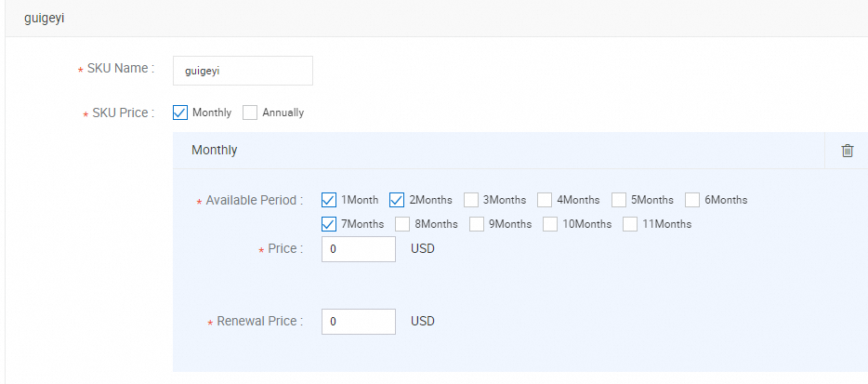Image resolution: width=868 pixels, height=384 pixels.
Task: Uncheck the 1Month available period
Action: click(329, 200)
